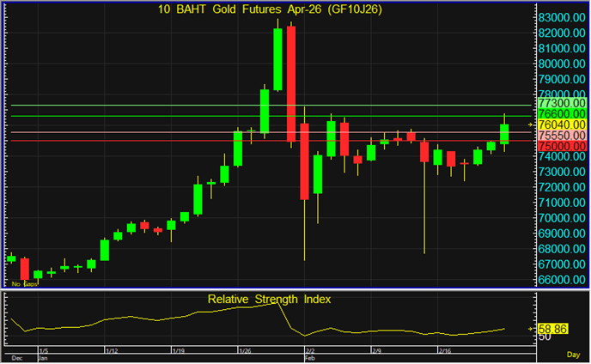The height and width of the screenshot is (364, 591).
Task: Click the Day timeframe label
Action: click(x=572, y=355)
